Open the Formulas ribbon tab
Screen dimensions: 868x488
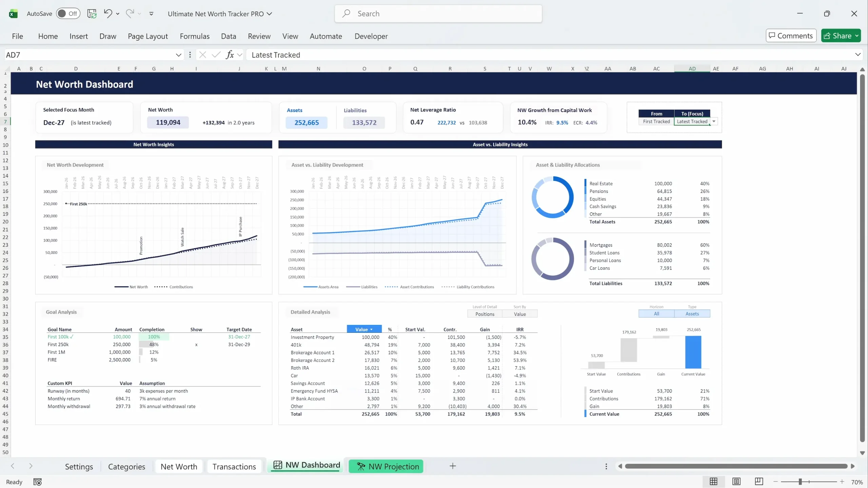click(x=195, y=36)
